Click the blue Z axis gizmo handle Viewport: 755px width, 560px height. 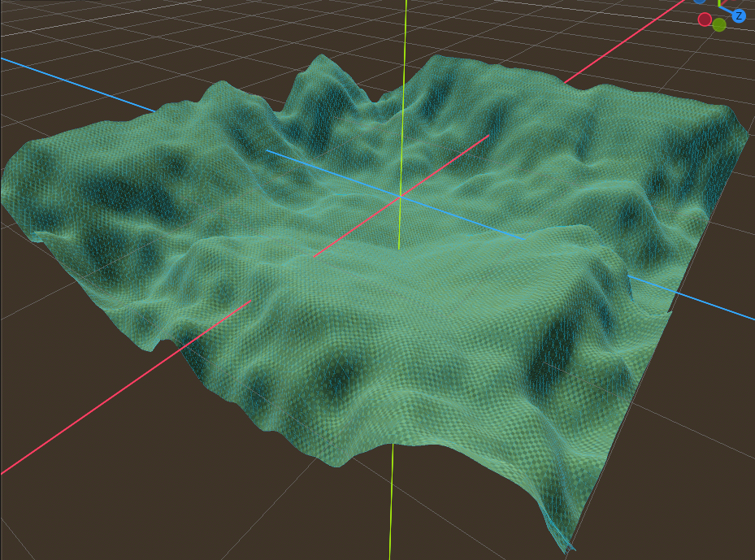pos(739,16)
